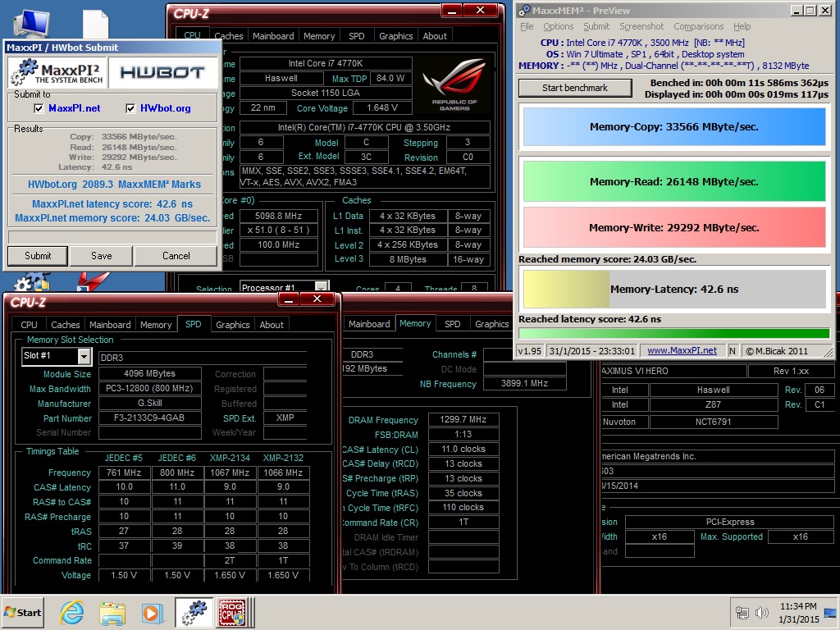Click the MaxxPI.net link label

click(x=75, y=108)
